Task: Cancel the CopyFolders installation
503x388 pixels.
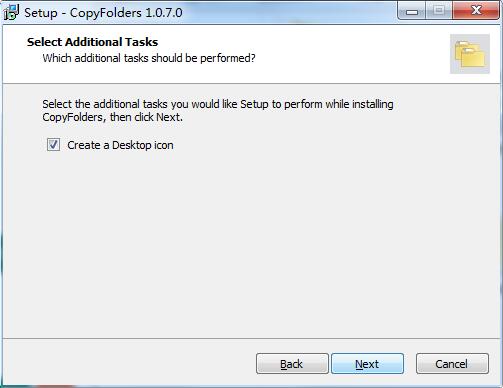Action: [x=452, y=364]
